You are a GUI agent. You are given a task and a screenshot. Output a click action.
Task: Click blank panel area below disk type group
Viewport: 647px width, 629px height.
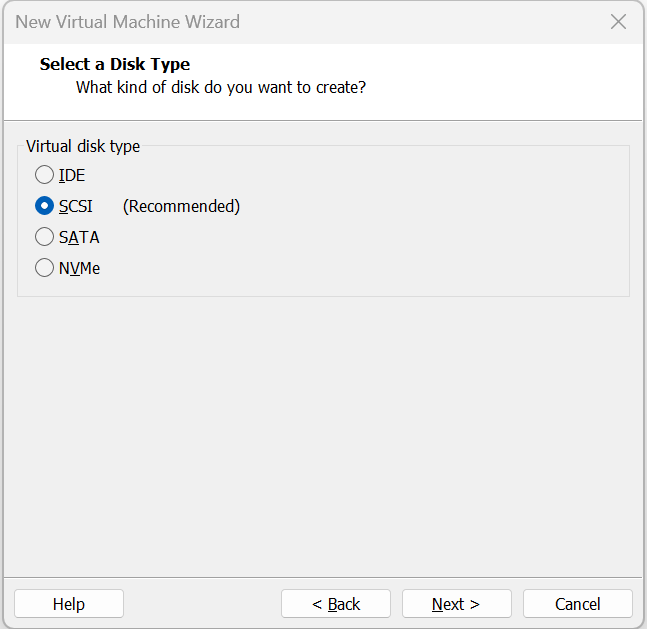323,430
